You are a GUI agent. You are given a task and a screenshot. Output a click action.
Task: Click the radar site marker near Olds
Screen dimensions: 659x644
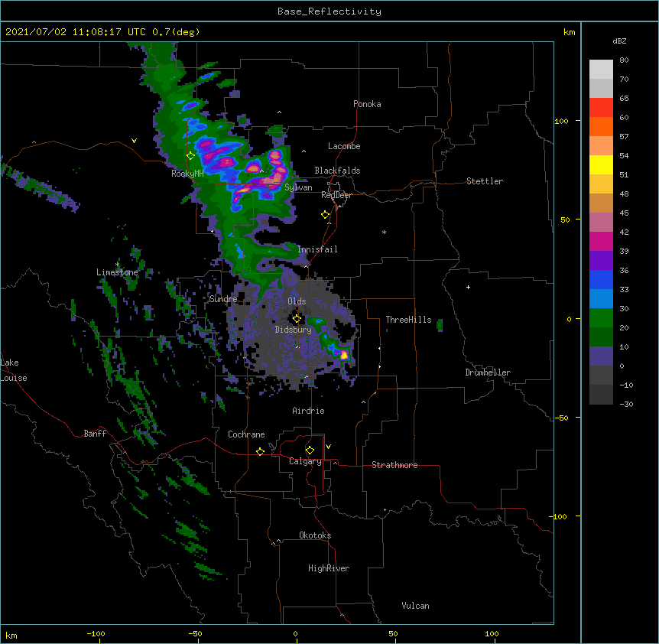point(297,319)
